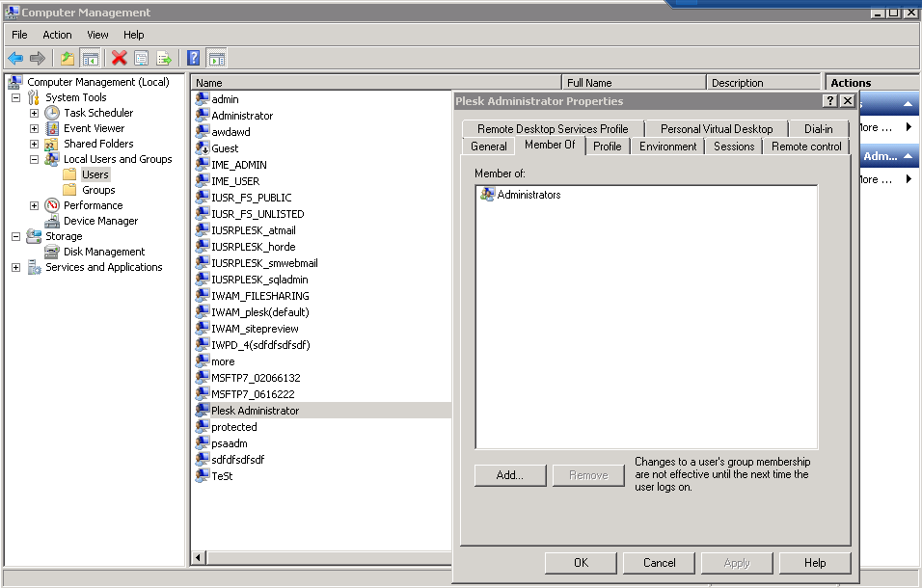Click the OK button in dialog
922x588 pixels.
[x=581, y=563]
